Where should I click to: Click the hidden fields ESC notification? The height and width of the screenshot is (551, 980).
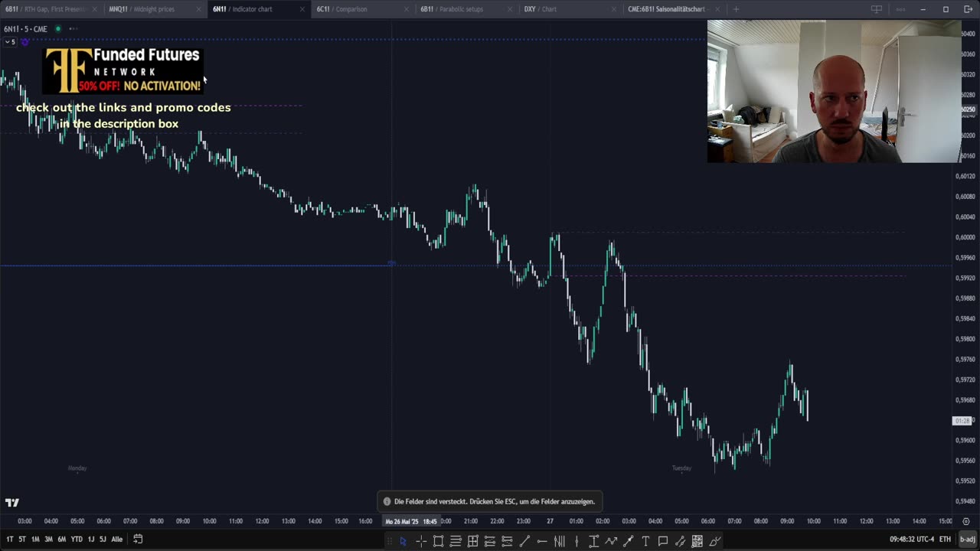coord(490,501)
